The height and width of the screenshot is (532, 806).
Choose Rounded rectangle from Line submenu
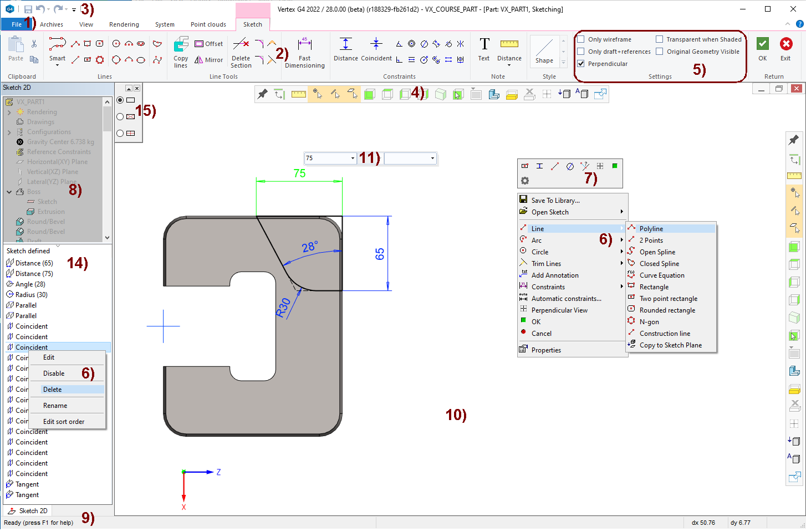pos(667,310)
